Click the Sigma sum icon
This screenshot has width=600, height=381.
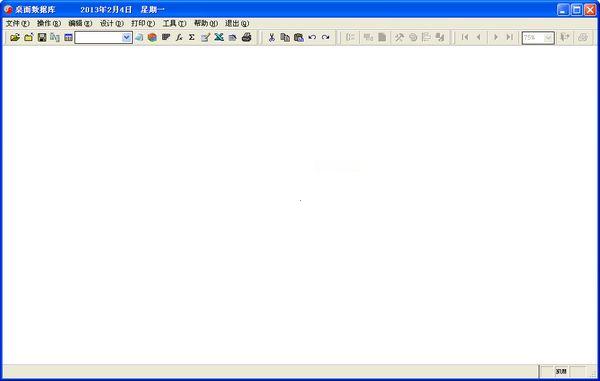point(192,37)
